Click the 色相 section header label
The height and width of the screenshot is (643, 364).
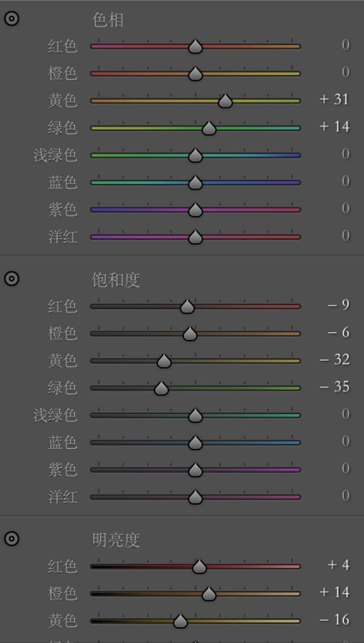[108, 20]
